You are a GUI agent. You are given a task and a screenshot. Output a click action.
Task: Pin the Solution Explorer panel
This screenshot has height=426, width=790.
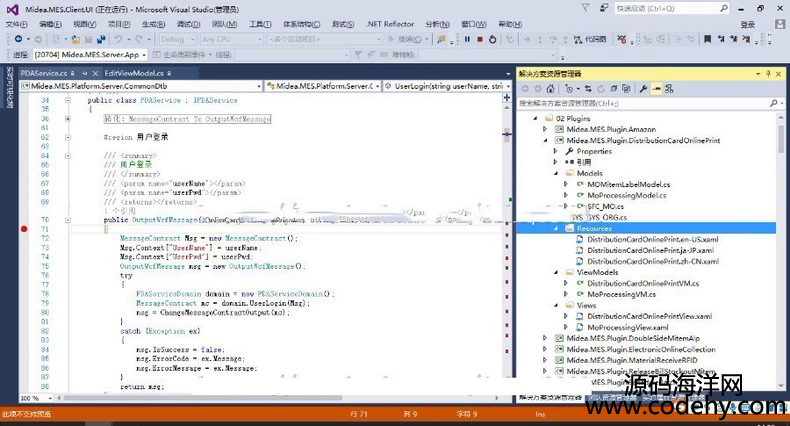tap(768, 74)
